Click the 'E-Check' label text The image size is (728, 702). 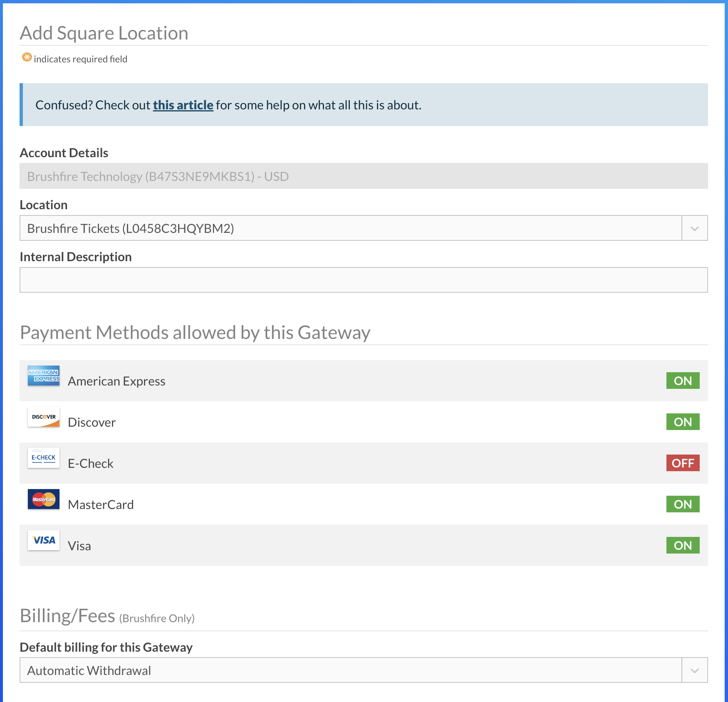tap(91, 464)
